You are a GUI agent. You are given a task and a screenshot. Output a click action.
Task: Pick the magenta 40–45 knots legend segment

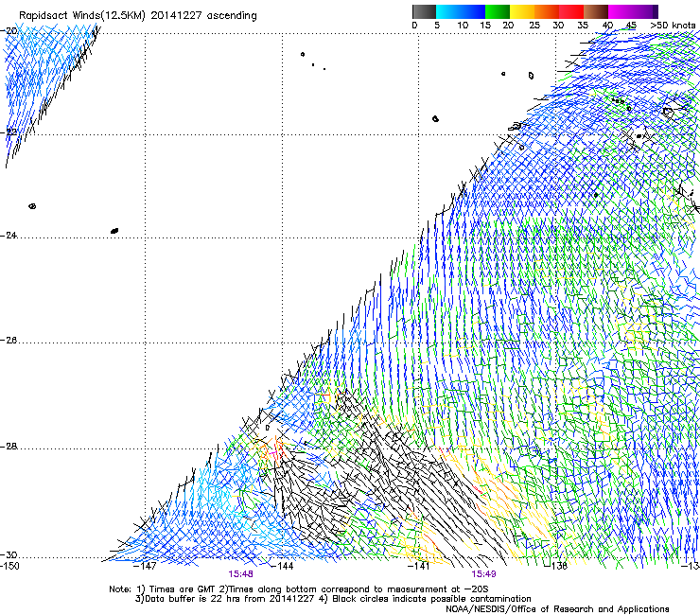click(x=621, y=11)
